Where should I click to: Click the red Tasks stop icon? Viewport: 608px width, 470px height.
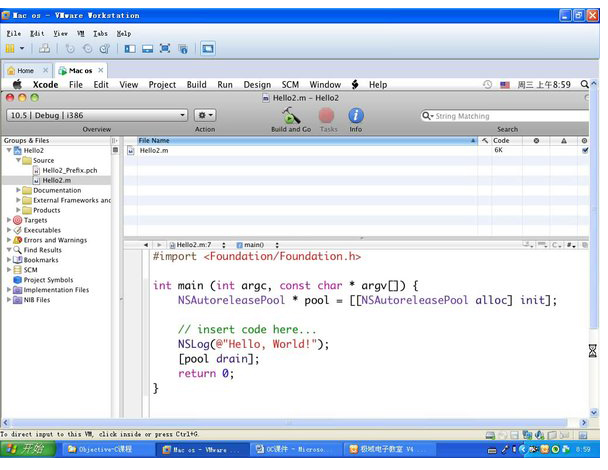pyautogui.click(x=326, y=116)
